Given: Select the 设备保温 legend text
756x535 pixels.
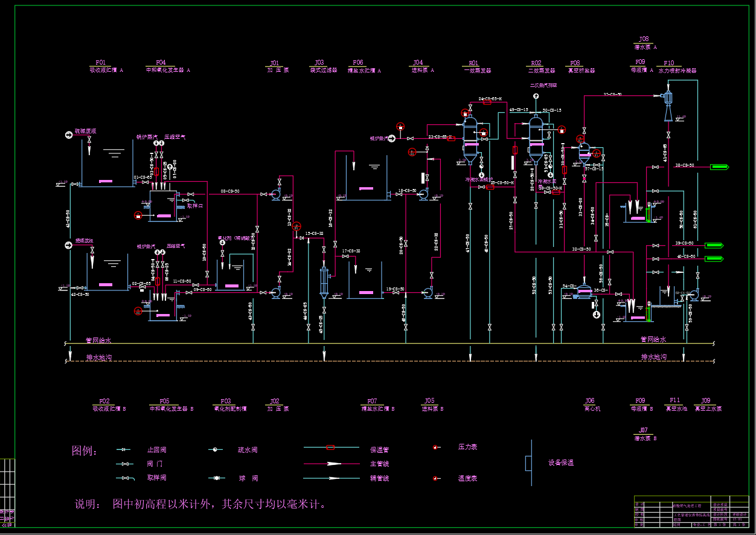Looking at the screenshot, I should 561,463.
